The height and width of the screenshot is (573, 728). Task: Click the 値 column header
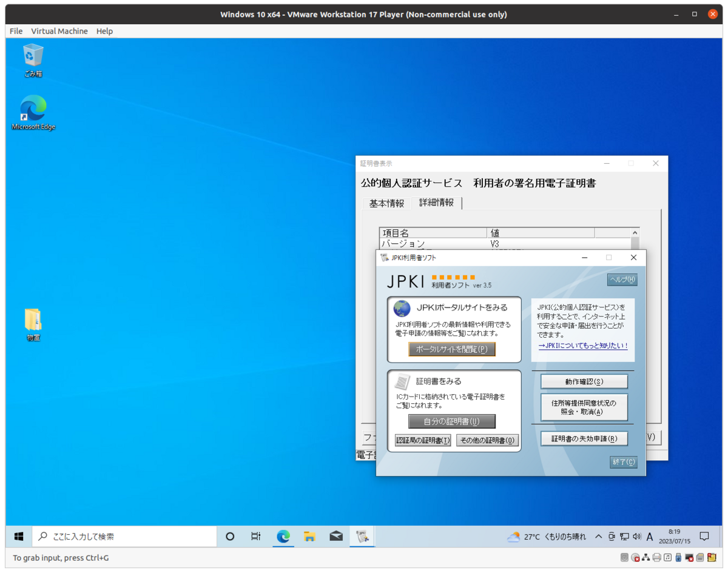pos(541,233)
